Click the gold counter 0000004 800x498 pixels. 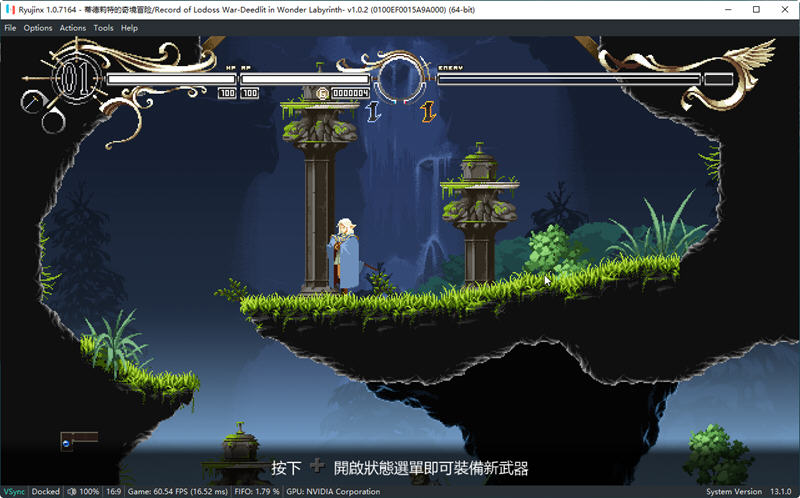(351, 93)
